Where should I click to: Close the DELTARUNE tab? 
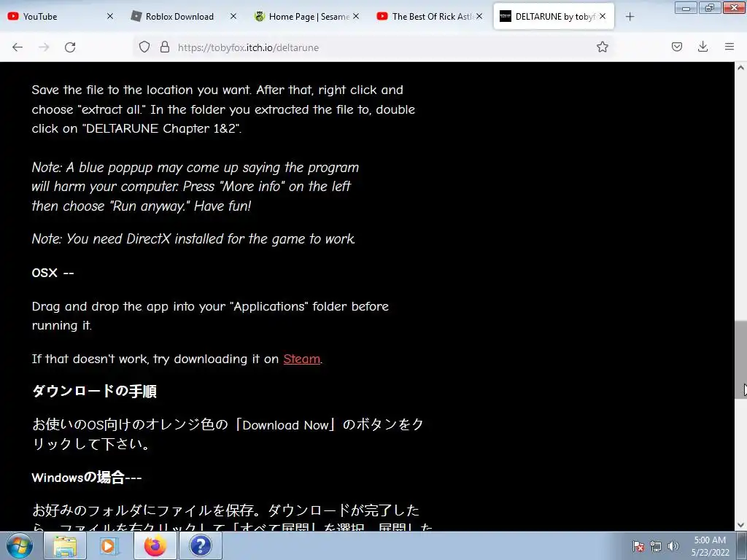(x=603, y=16)
